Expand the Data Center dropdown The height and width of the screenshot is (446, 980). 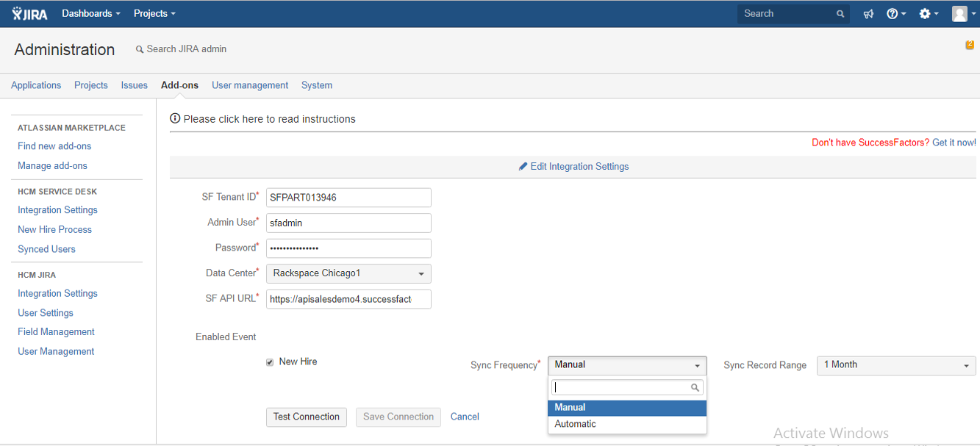348,273
